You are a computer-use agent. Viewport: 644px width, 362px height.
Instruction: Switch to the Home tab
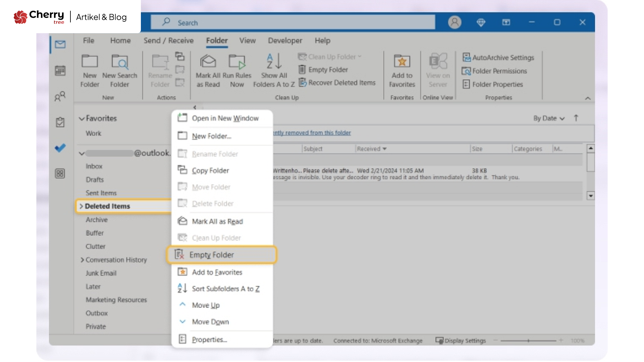coord(120,41)
